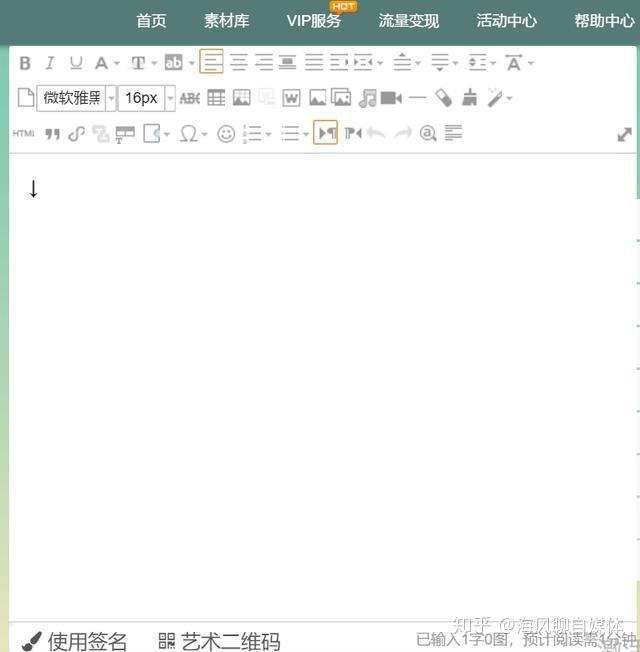Viewport: 640px width, 652px height.
Task: Click the undo arrow icon
Action: click(x=376, y=133)
